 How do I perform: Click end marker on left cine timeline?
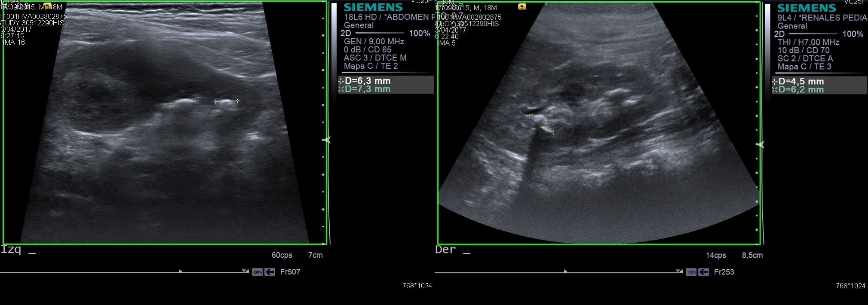click(245, 271)
